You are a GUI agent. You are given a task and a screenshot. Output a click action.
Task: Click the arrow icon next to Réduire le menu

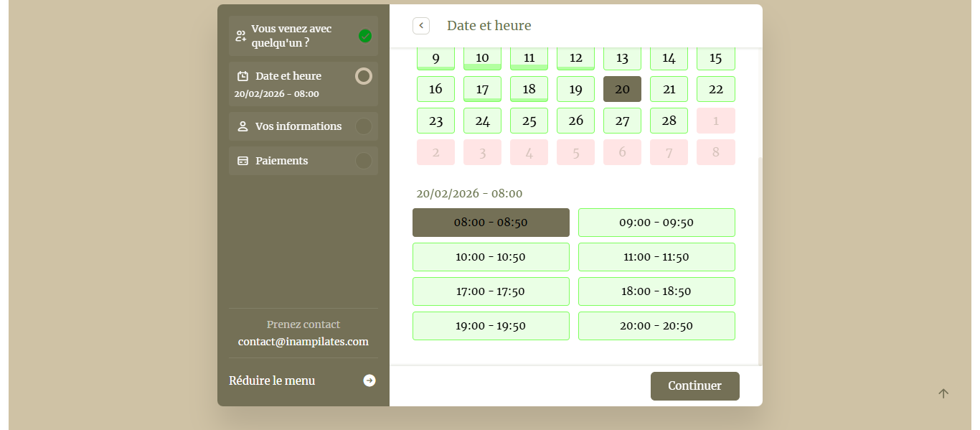click(x=369, y=380)
